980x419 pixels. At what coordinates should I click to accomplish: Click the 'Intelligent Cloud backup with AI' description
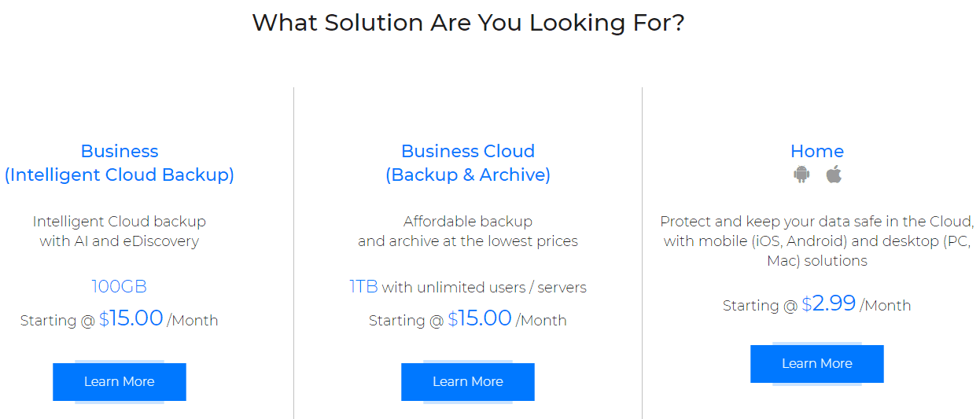click(x=120, y=231)
